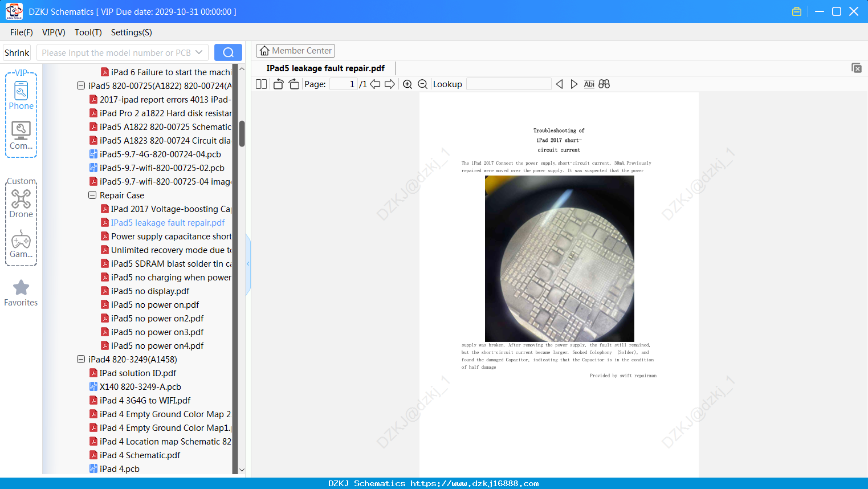Find next lookup result triangle
Screen dimensions: 868x489
pyautogui.click(x=574, y=84)
